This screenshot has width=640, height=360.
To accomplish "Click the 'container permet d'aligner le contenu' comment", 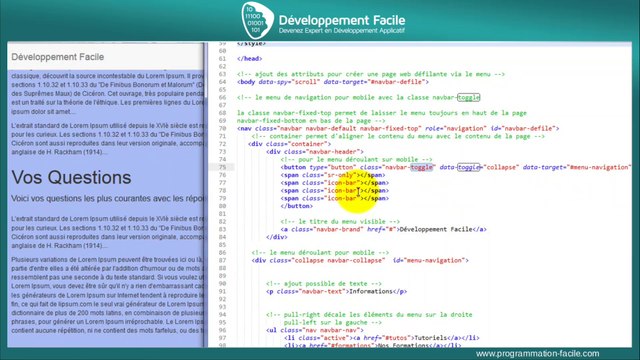I will (x=398, y=136).
